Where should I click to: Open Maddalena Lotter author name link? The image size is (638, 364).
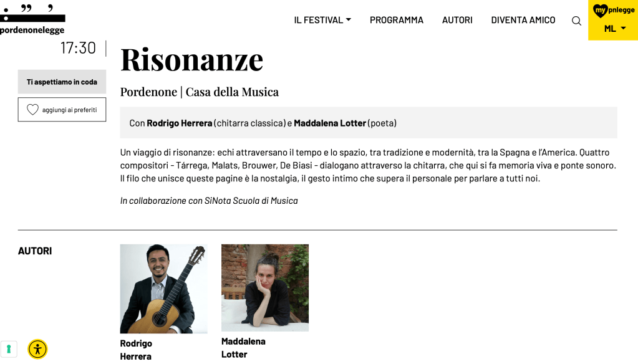click(243, 348)
